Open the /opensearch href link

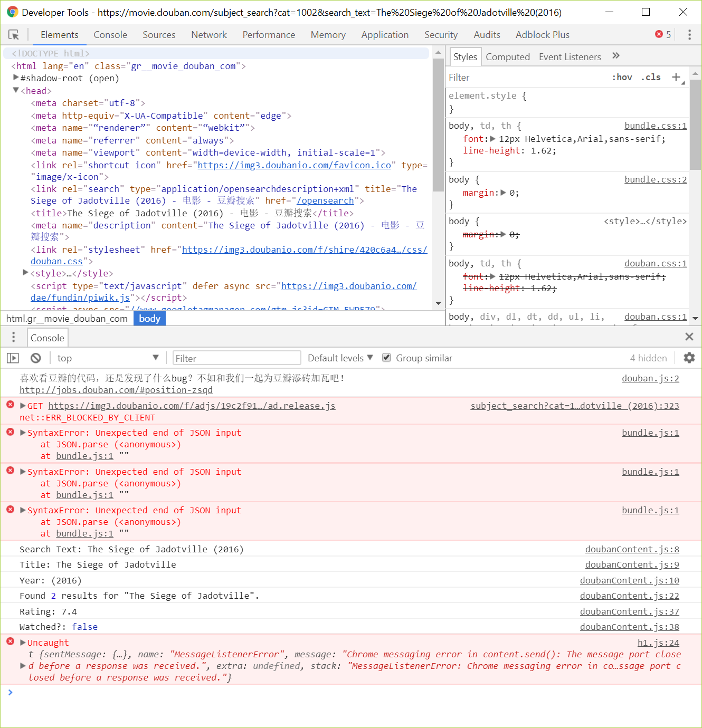click(325, 200)
